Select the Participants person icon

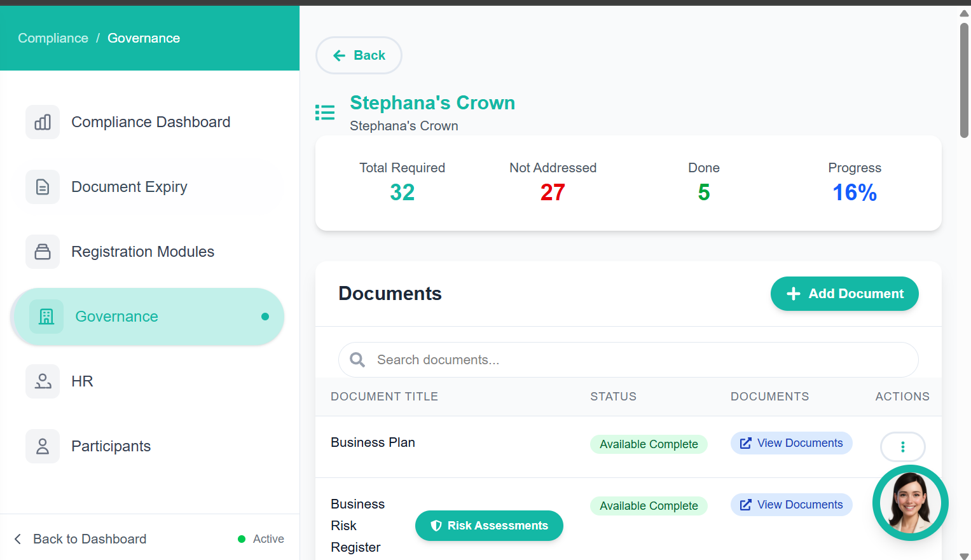click(42, 446)
